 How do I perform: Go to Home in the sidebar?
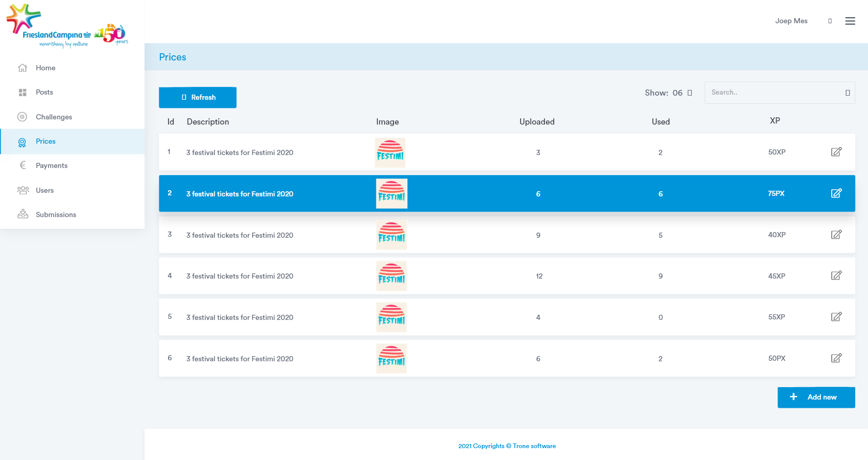point(45,68)
